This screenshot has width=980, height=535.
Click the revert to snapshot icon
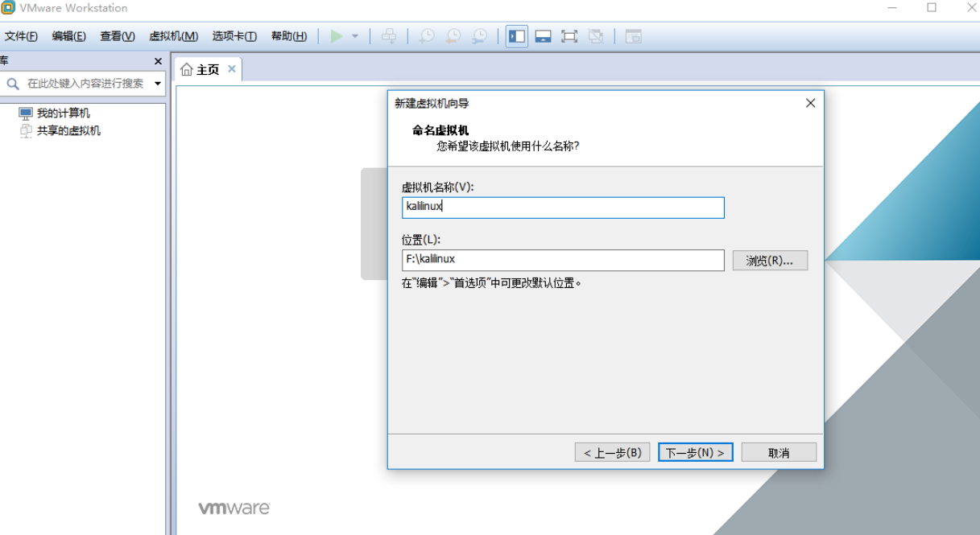tap(453, 36)
